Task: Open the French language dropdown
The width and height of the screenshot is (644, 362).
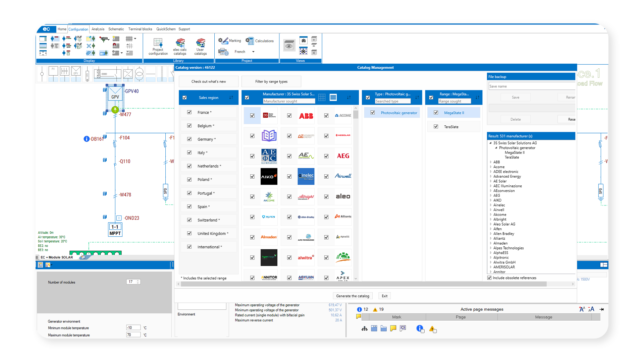Action: (x=253, y=52)
